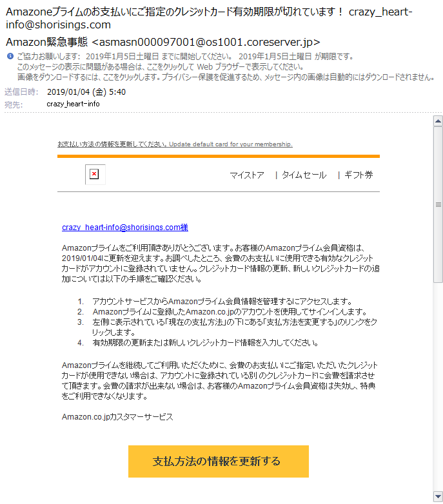The width and height of the screenshot is (443, 504).
Task: Click the scrollbar down arrow
Action: click(438, 496)
